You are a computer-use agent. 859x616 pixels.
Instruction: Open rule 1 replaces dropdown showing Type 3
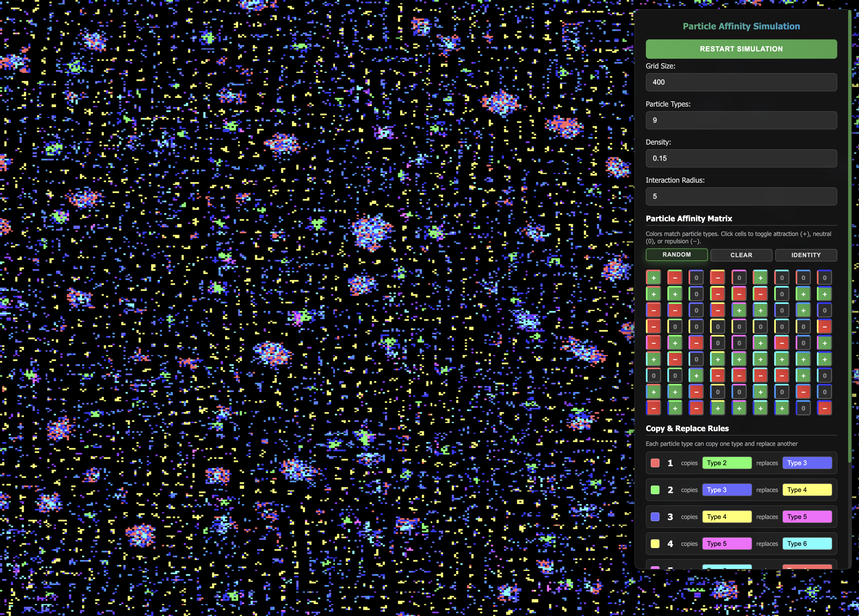coord(807,463)
